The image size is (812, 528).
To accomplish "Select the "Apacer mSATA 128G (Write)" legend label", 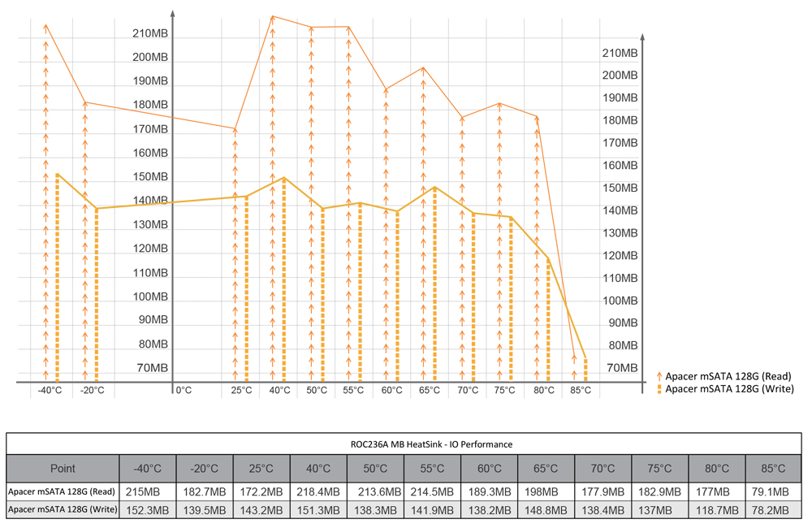I will coord(729,389).
